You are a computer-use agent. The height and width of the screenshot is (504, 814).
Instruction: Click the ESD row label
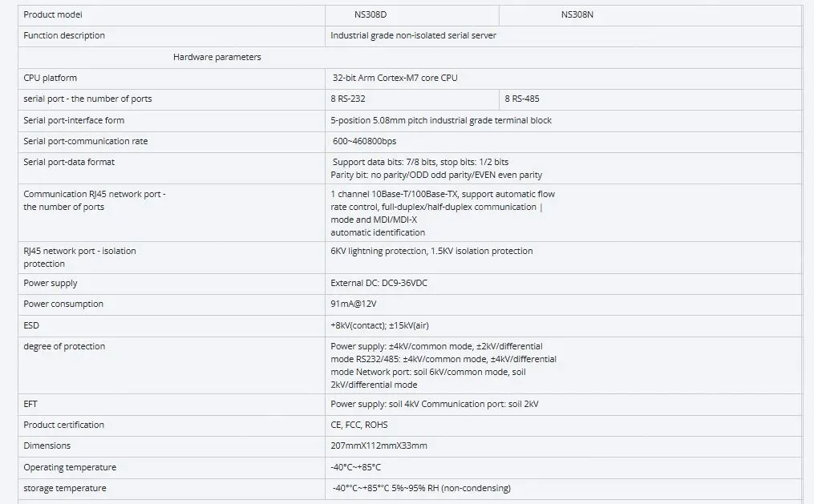click(31, 325)
